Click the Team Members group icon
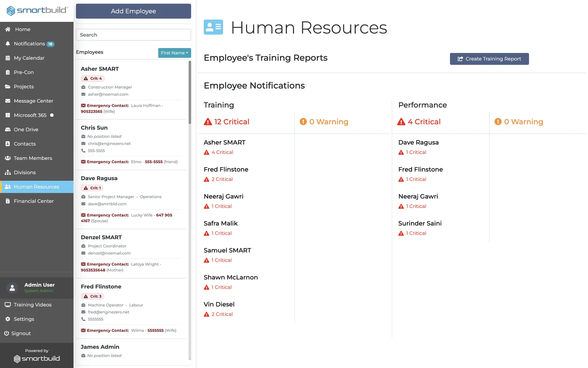The height and width of the screenshot is (368, 588). [7, 158]
